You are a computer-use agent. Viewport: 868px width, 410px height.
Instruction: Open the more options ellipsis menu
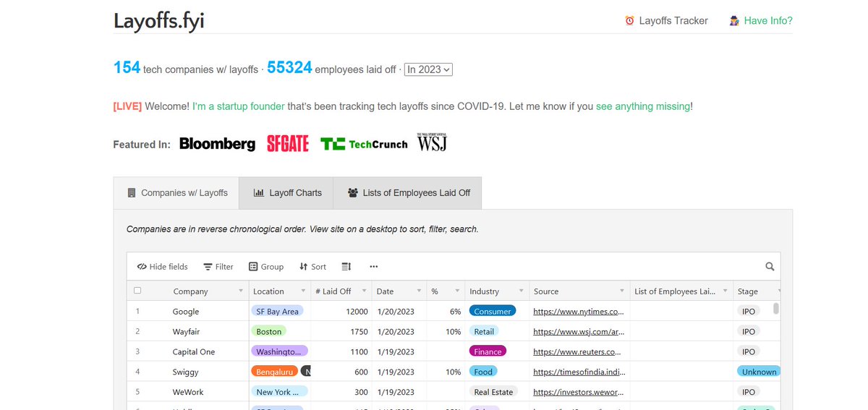[x=374, y=267]
